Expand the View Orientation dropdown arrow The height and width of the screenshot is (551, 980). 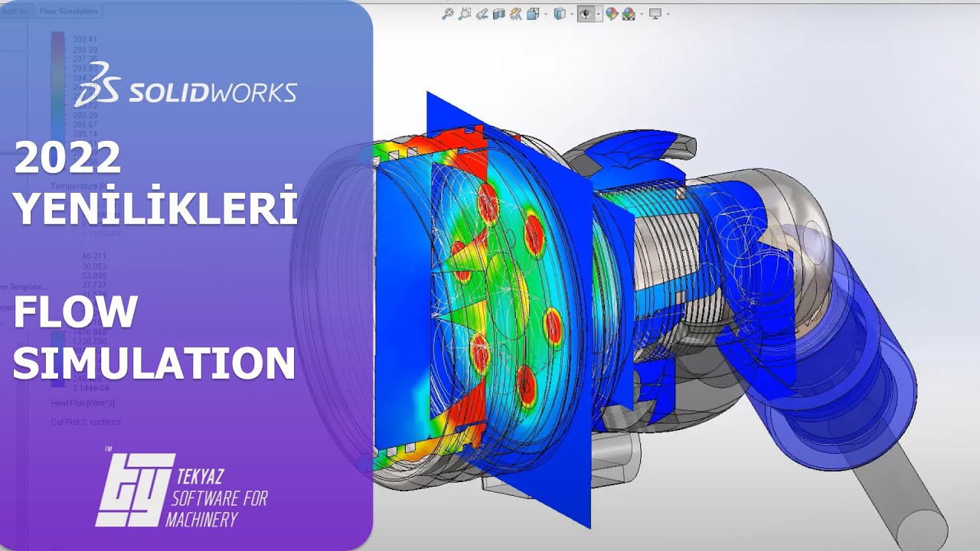point(546,14)
